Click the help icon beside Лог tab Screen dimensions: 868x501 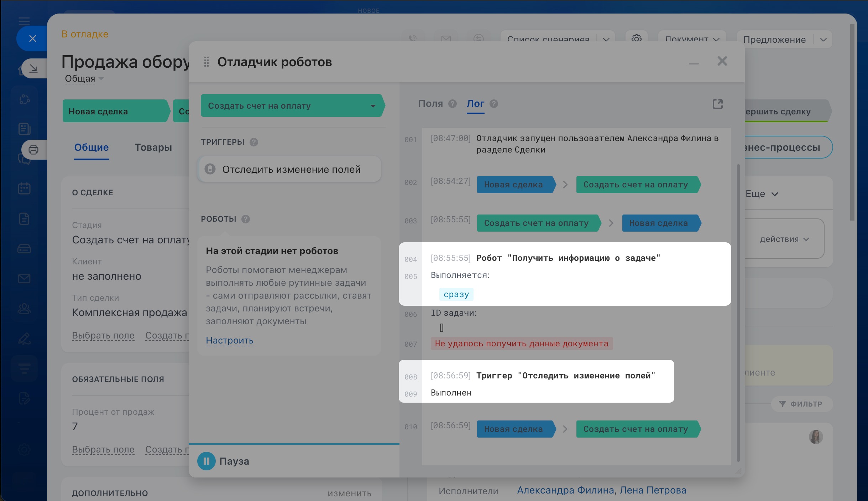coord(493,104)
